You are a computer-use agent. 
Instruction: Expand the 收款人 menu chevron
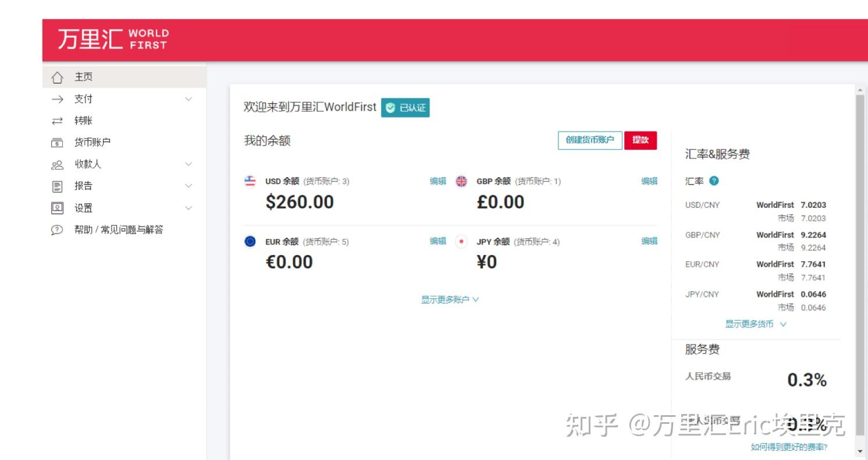[x=188, y=164]
